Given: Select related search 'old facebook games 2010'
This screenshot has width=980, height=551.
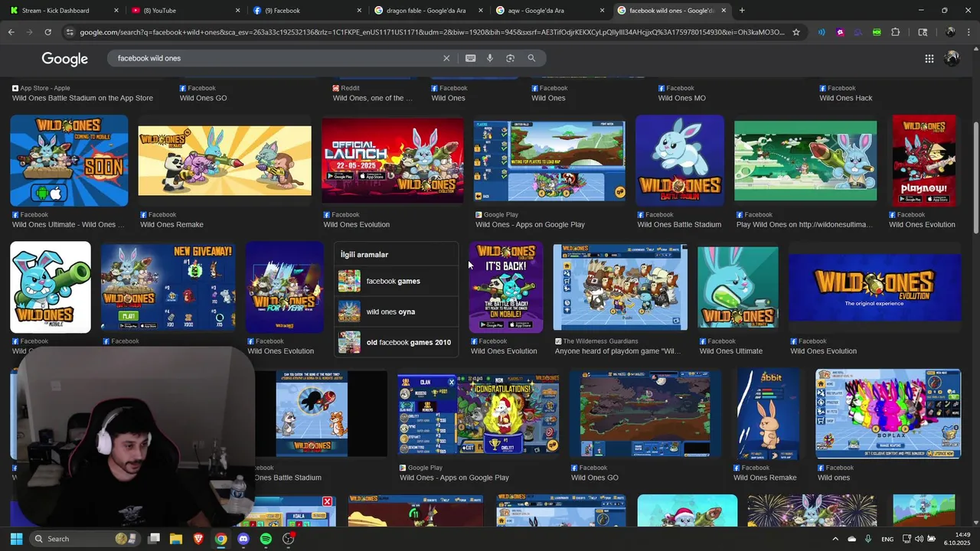Looking at the screenshot, I should [x=396, y=342].
